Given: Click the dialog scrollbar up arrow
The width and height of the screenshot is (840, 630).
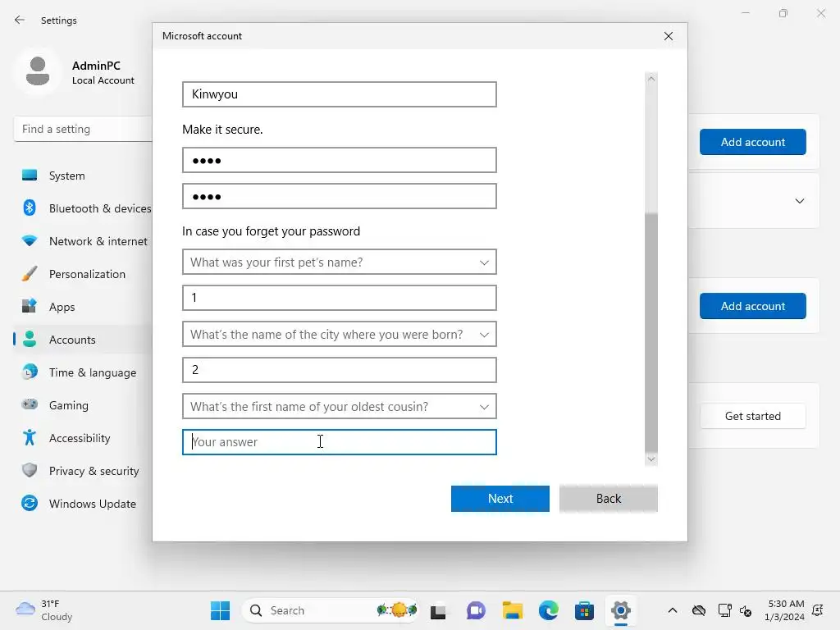Looking at the screenshot, I should (651, 79).
